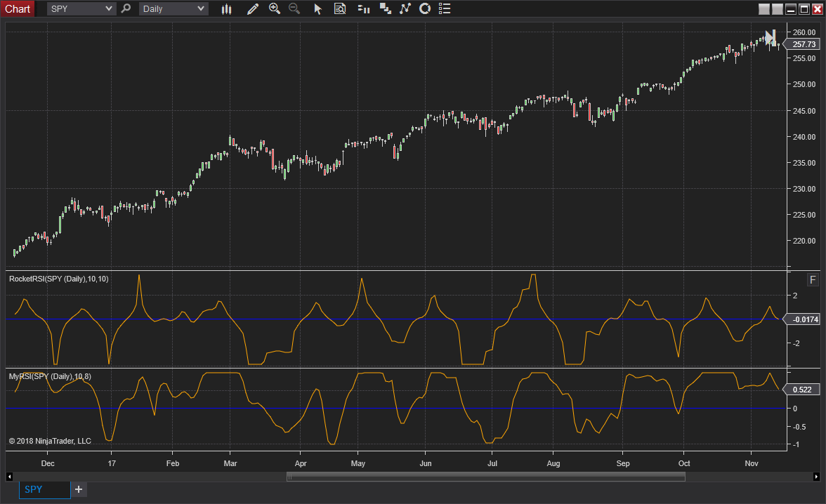Click the 220.00 price axis label
826x504 pixels.
coord(804,241)
